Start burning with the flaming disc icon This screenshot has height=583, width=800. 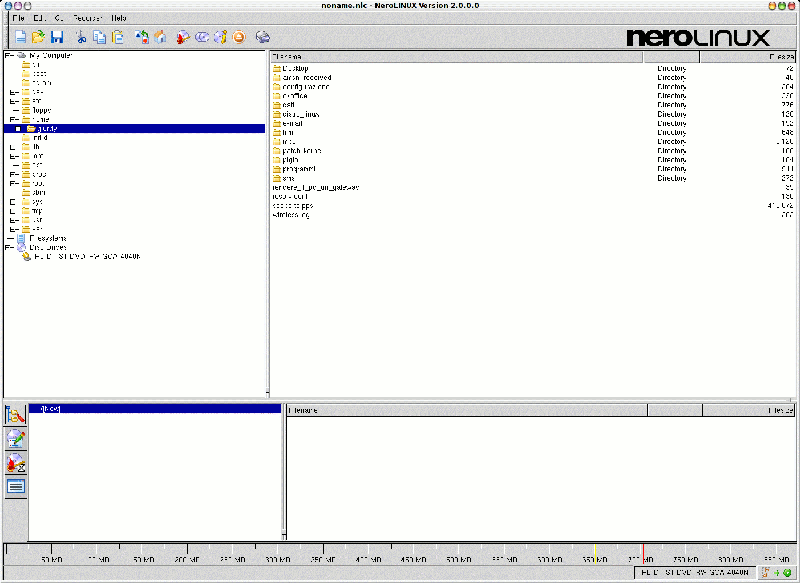(x=183, y=37)
